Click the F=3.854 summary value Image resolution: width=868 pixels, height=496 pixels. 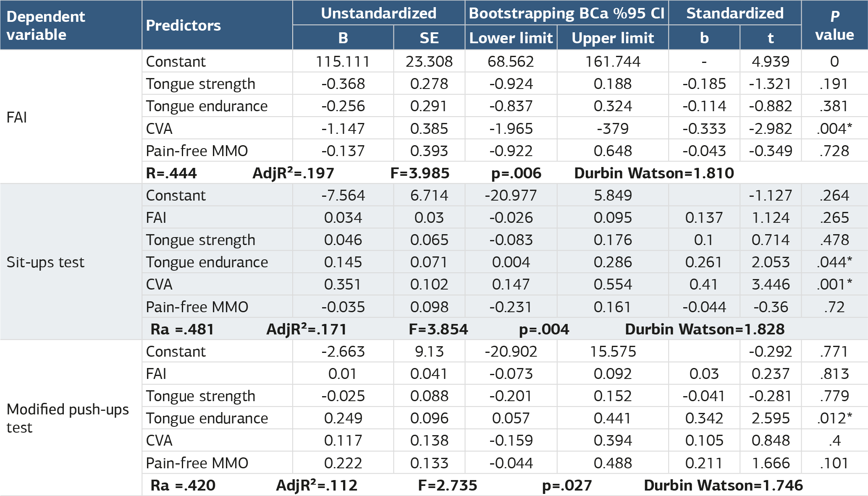(x=438, y=329)
